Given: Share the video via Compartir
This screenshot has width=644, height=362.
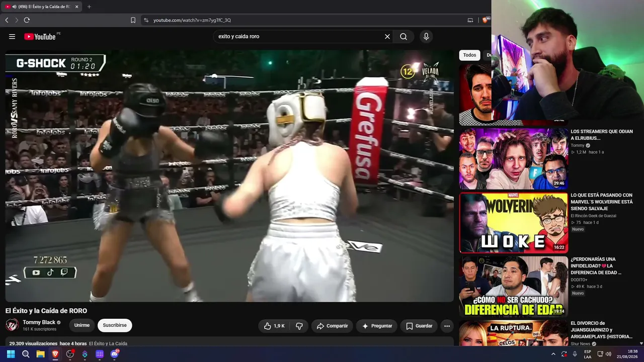Looking at the screenshot, I should [332, 326].
